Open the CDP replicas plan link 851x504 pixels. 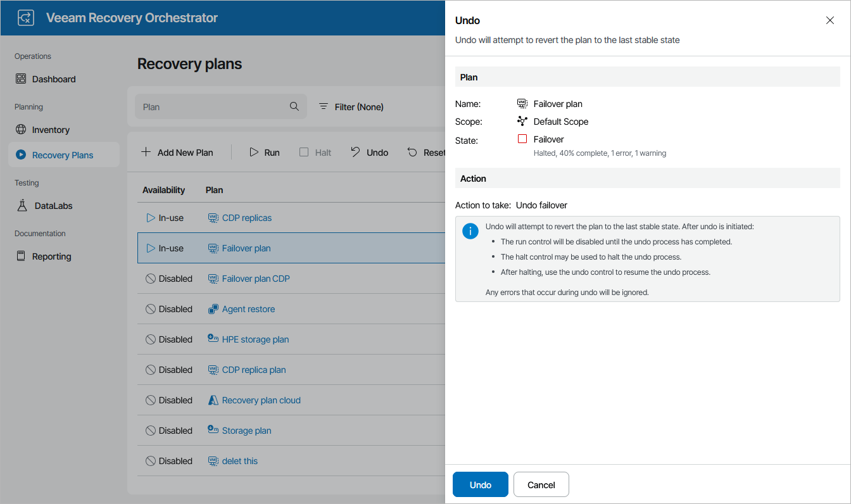tap(246, 218)
